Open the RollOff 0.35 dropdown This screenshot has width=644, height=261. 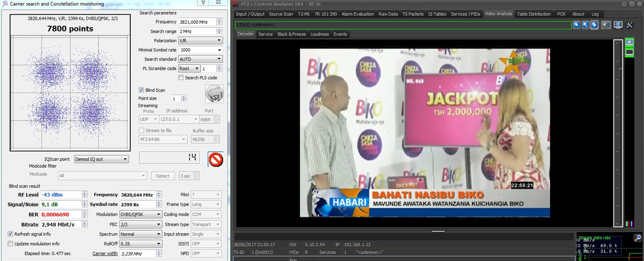(140, 244)
